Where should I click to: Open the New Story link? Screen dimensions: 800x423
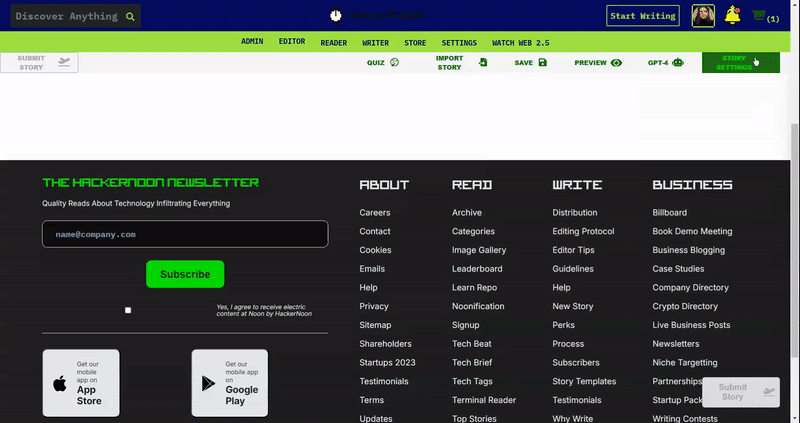pos(573,306)
